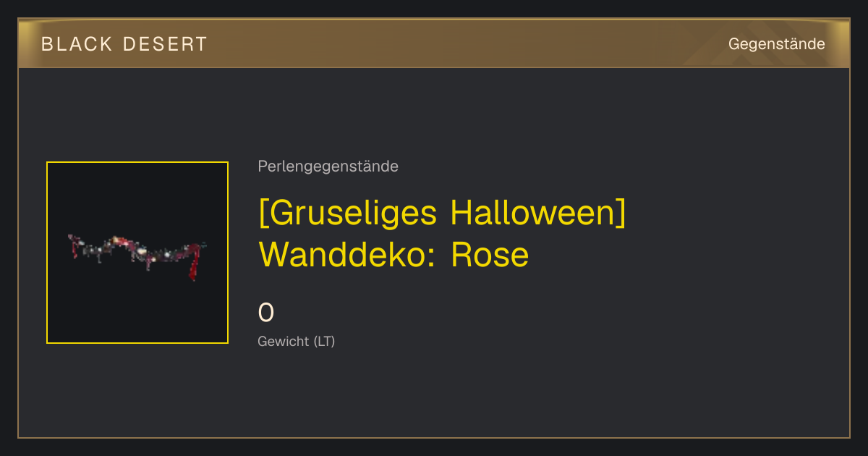This screenshot has width=868, height=456.
Task: Click the (LT) unit next to Gewicht
Action: point(324,341)
